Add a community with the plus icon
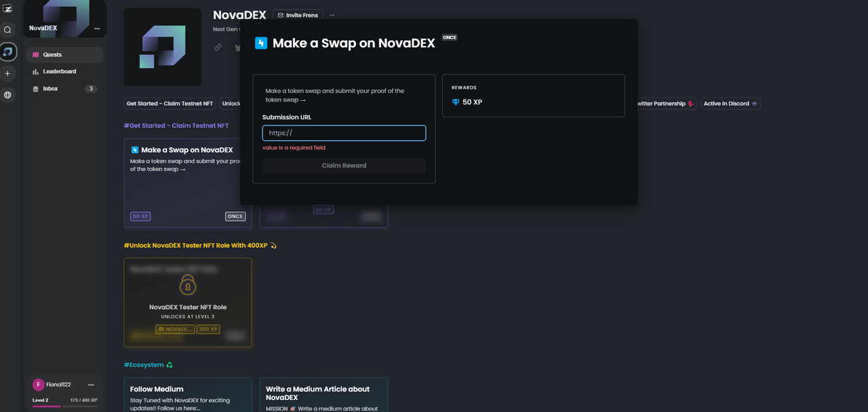Image resolution: width=868 pixels, height=412 pixels. pyautogui.click(x=7, y=73)
